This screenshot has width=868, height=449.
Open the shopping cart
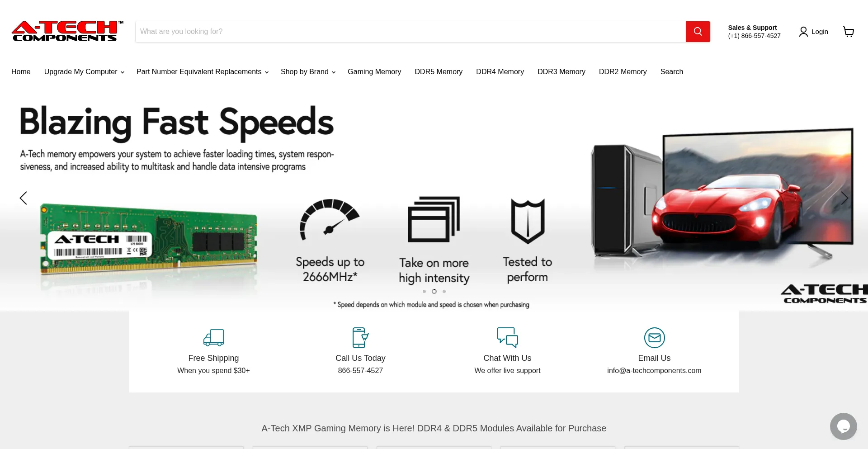(x=849, y=32)
